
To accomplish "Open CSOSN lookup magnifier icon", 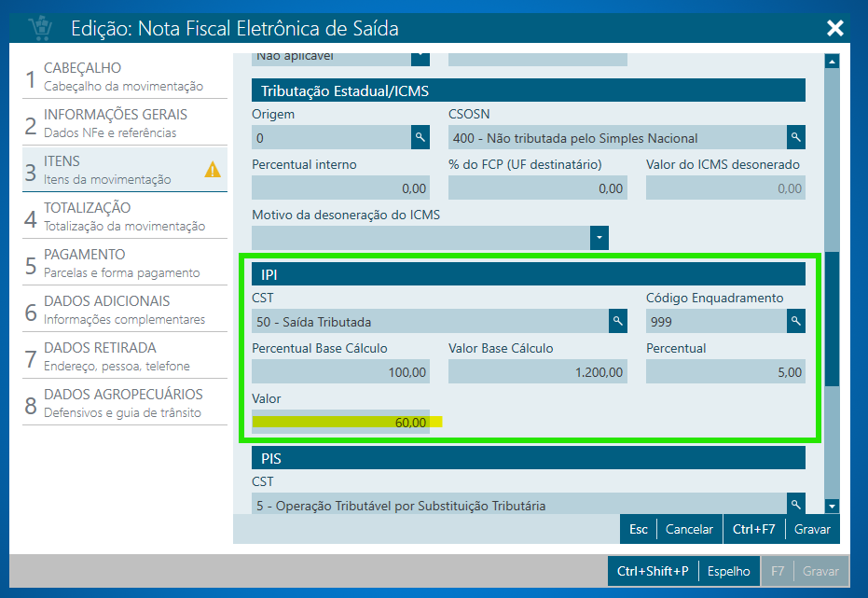I will coord(795,138).
